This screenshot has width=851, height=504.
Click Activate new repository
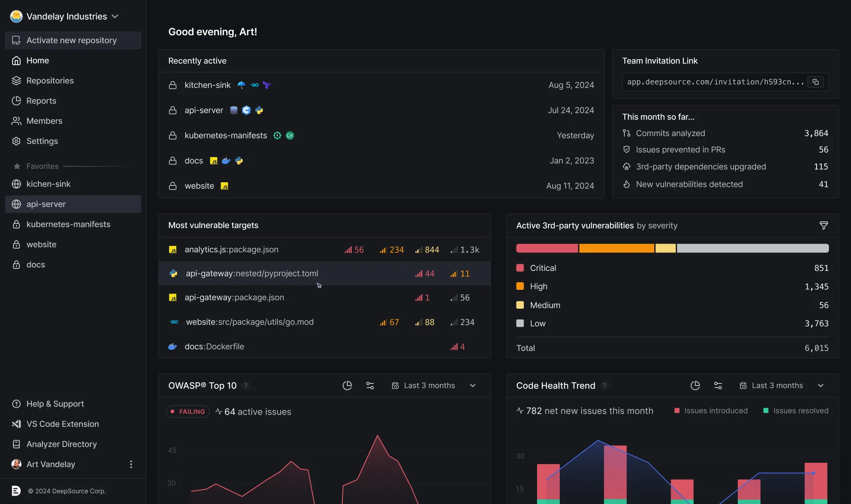[x=71, y=40]
